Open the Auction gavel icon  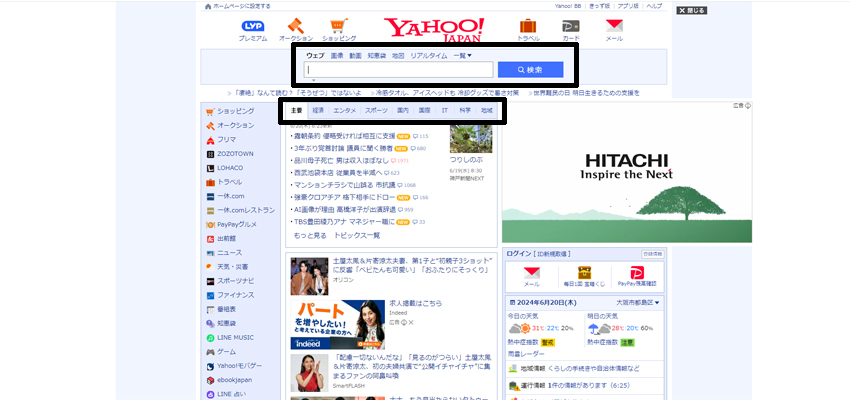tap(295, 26)
